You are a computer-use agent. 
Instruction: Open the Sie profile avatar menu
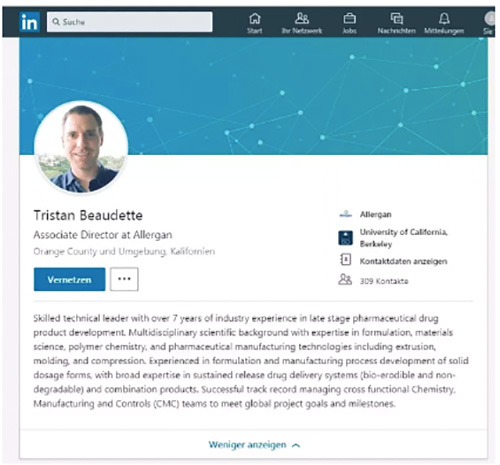[489, 18]
